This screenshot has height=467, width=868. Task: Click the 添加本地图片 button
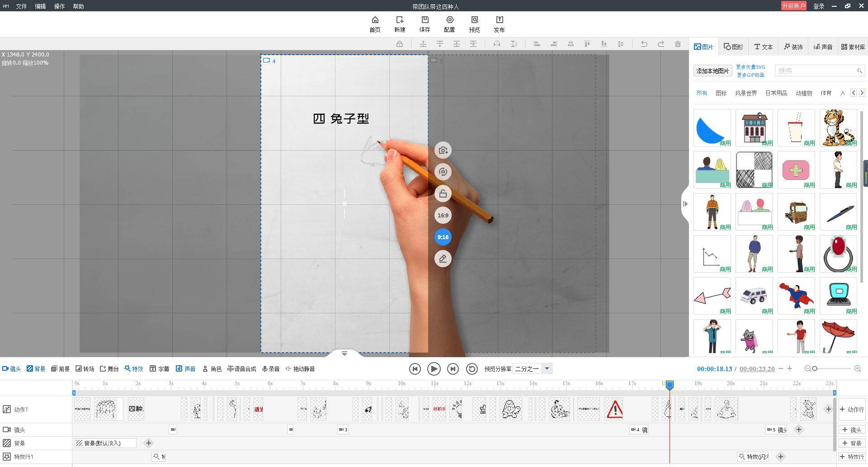tap(712, 71)
